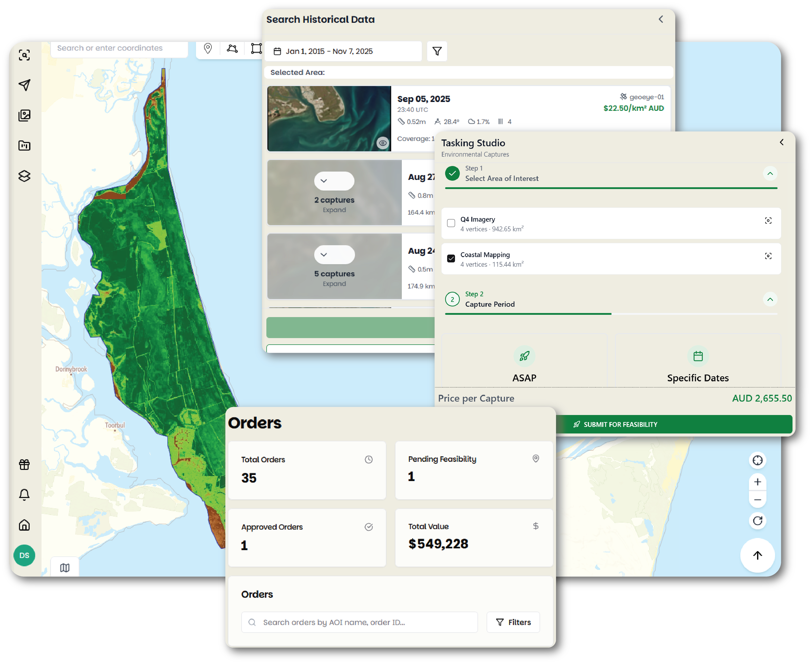
Task: Click the home icon in sidebar
Action: pyautogui.click(x=25, y=525)
